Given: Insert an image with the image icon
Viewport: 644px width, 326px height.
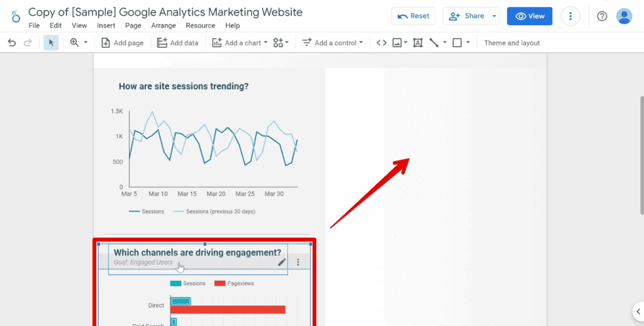Looking at the screenshot, I should point(397,43).
